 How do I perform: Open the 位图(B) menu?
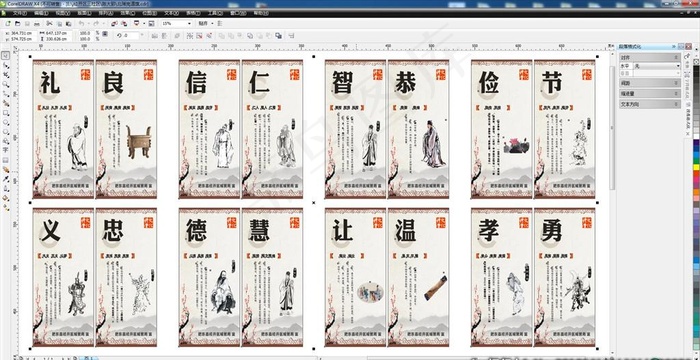click(150, 13)
